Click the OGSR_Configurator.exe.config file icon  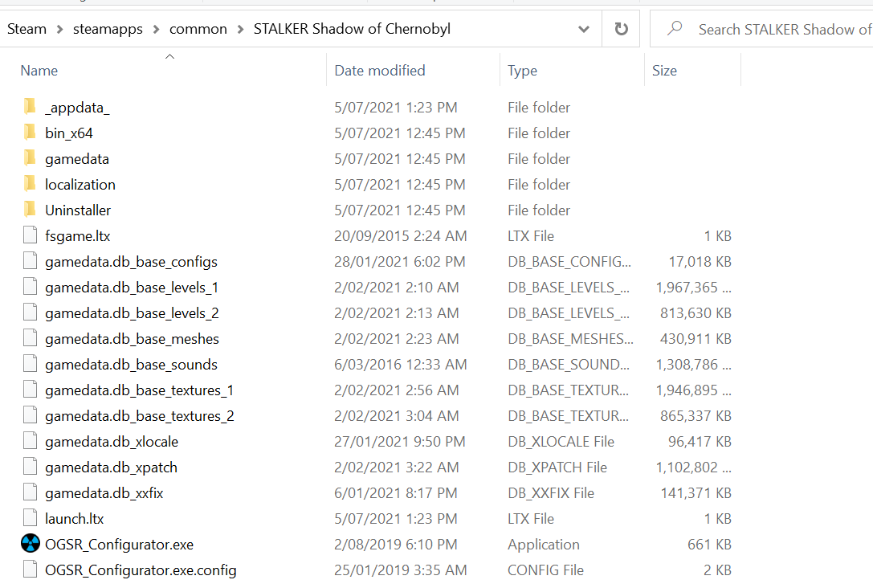30,569
